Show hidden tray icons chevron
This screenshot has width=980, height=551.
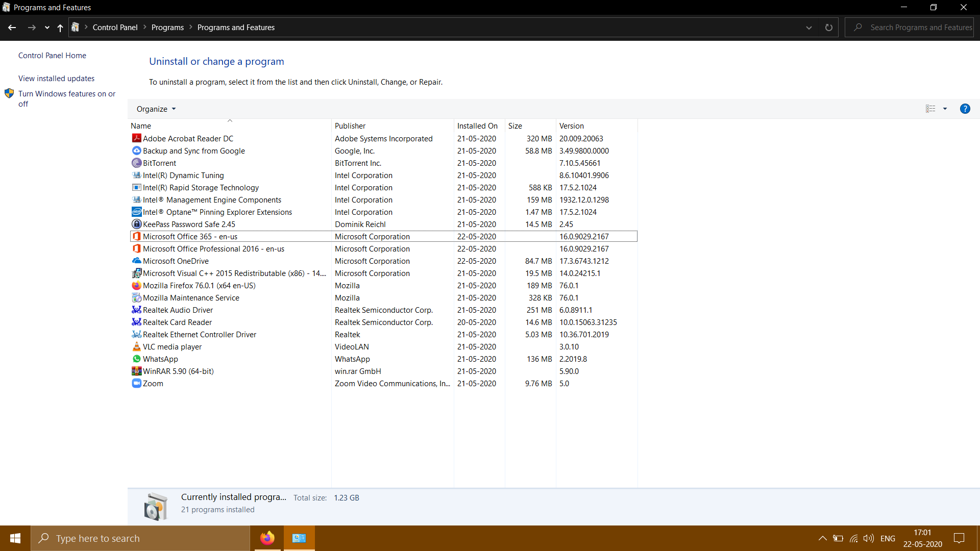(822, 538)
